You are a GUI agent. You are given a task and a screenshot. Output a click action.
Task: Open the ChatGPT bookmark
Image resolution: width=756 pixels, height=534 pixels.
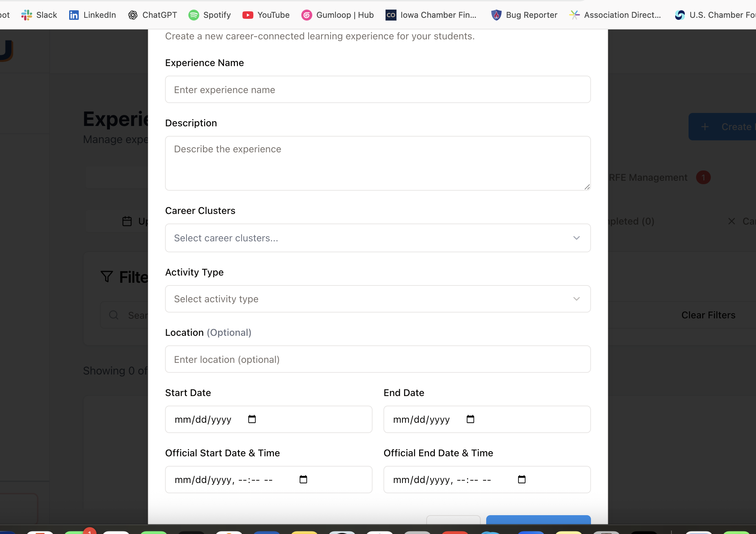152,15
